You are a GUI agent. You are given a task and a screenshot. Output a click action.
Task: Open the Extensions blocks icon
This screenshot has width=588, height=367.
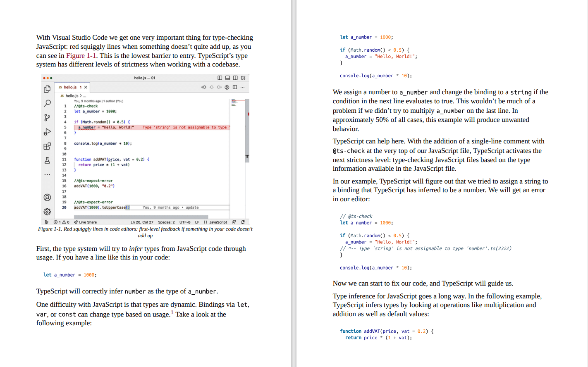tap(47, 146)
